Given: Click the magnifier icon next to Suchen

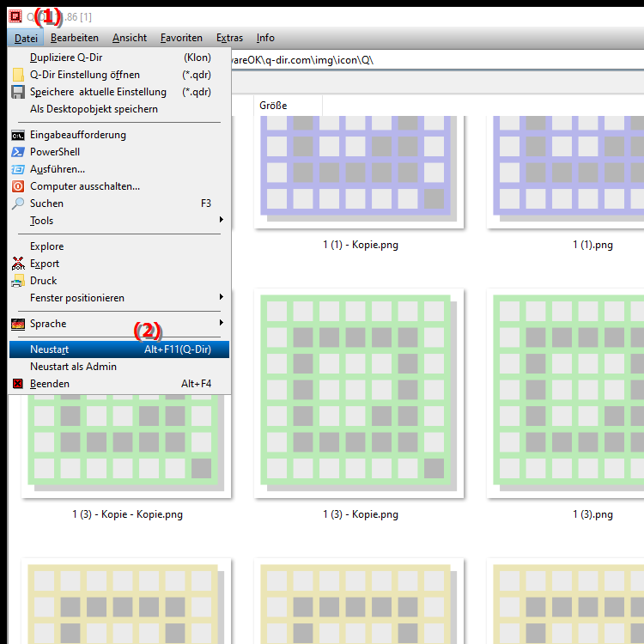Looking at the screenshot, I should tap(18, 204).
